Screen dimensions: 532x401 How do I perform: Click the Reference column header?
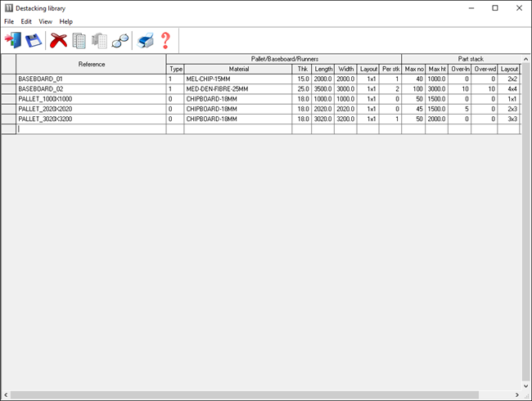tap(91, 64)
